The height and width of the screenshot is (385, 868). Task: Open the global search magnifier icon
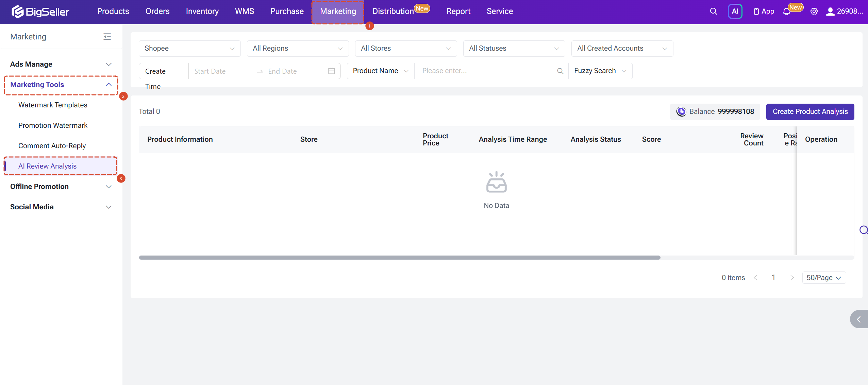pos(714,11)
